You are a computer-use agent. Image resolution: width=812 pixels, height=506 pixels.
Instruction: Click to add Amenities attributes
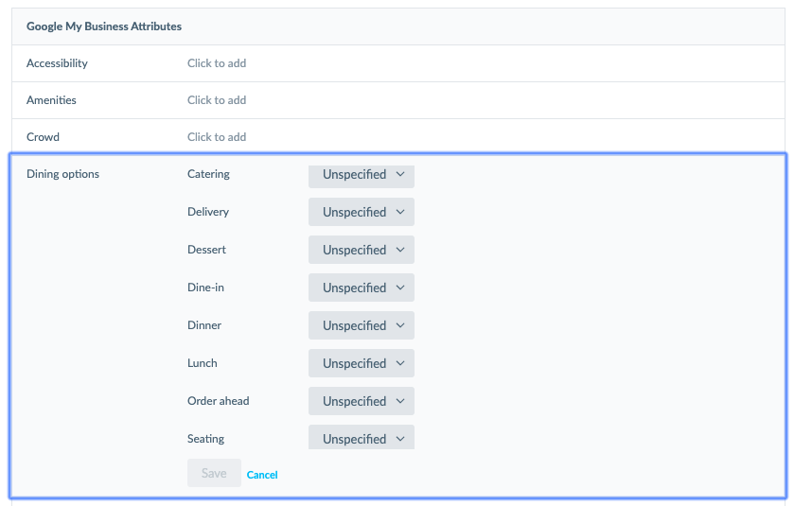pos(217,100)
